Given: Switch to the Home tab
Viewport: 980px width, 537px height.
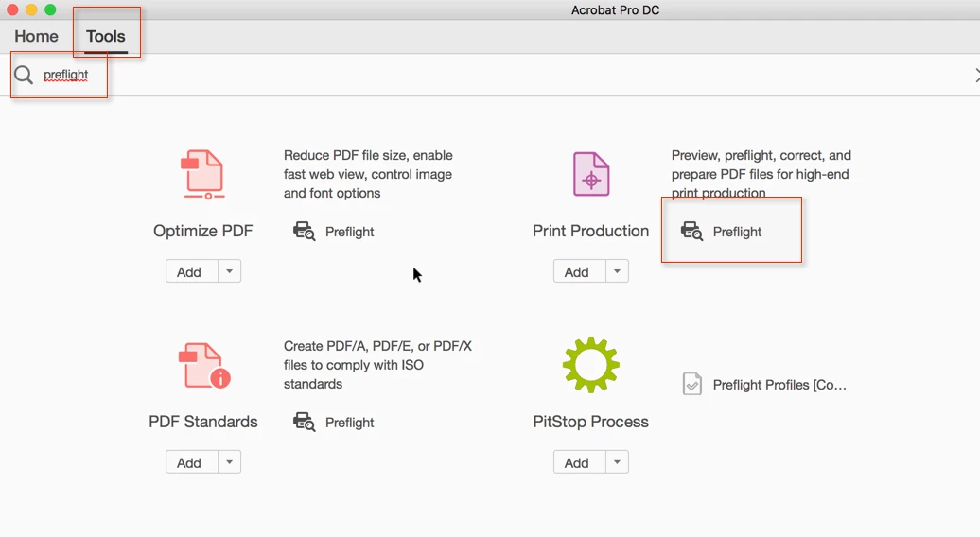Looking at the screenshot, I should click(x=36, y=36).
